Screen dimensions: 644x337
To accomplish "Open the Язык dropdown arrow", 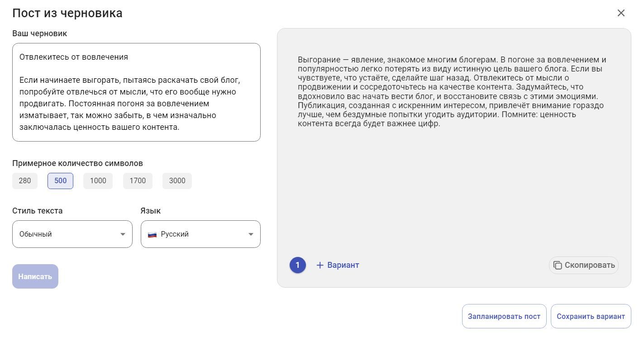I will click(251, 234).
